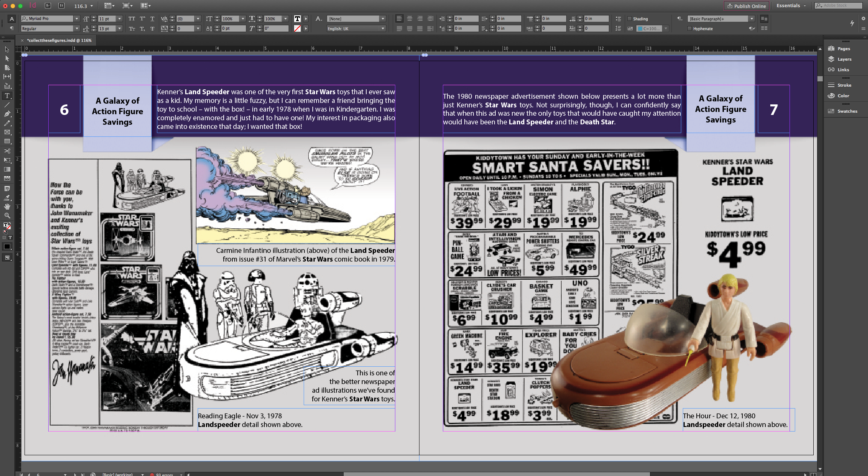868x476 pixels.
Task: Open the Regular font style dropdown
Action: pos(77,29)
